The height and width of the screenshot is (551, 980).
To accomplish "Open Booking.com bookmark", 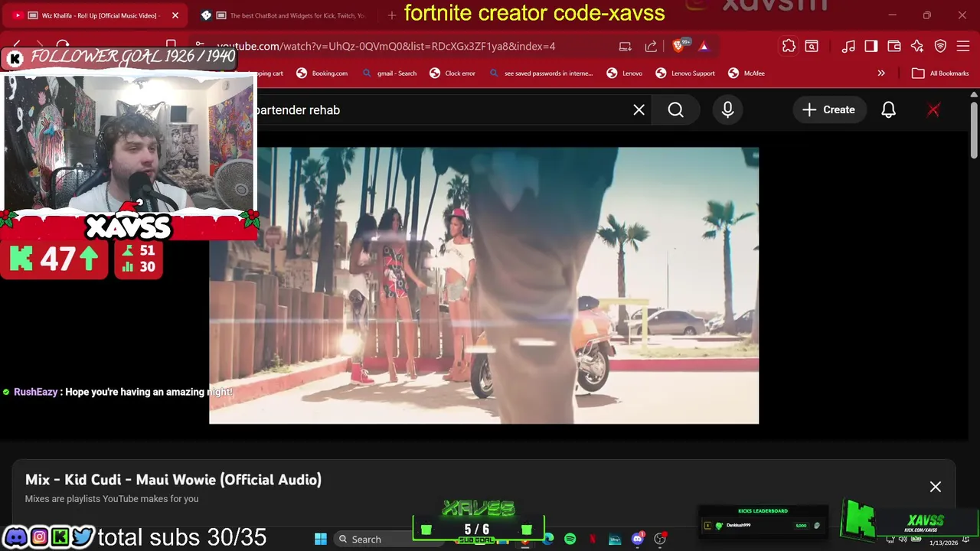I will (322, 73).
